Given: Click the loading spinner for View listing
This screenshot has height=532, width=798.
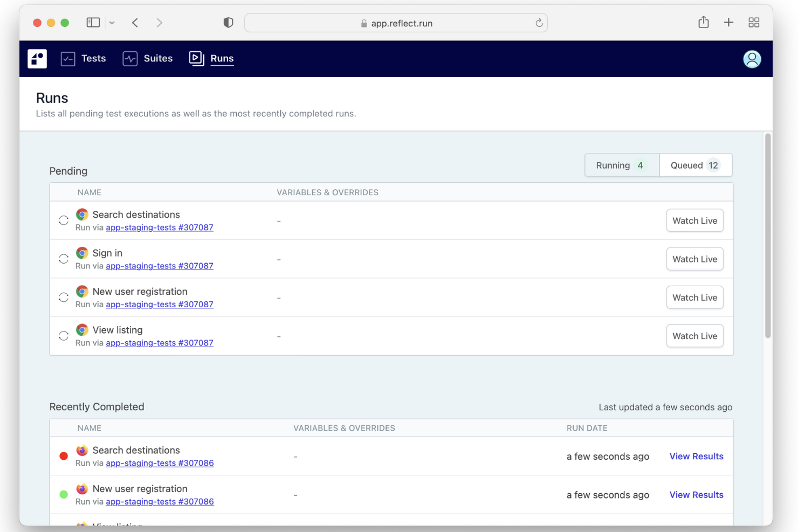Looking at the screenshot, I should [63, 335].
